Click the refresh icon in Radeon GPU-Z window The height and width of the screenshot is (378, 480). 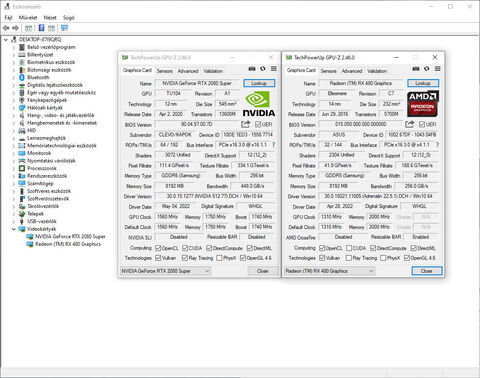427,69
